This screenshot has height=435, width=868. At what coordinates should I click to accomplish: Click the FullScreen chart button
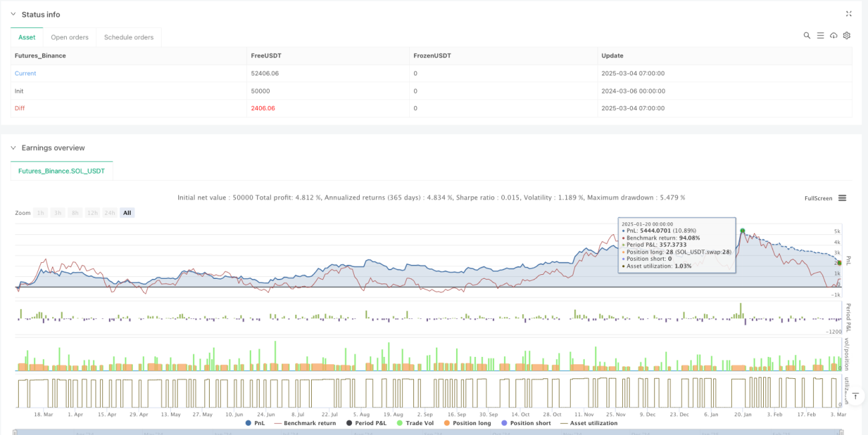[x=818, y=198]
